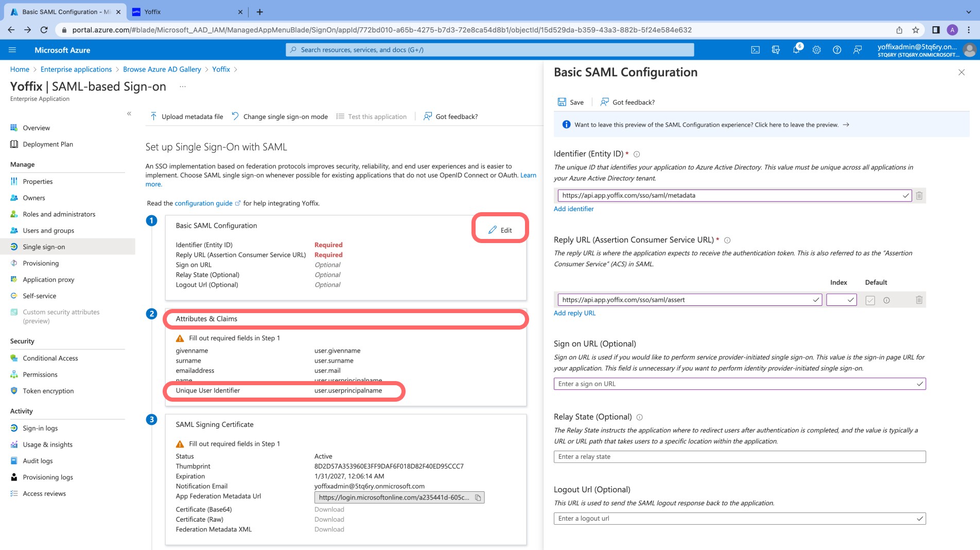Image resolution: width=980 pixels, height=550 pixels.
Task: Toggle the Default checkbox for the reply URL
Action: pyautogui.click(x=870, y=300)
